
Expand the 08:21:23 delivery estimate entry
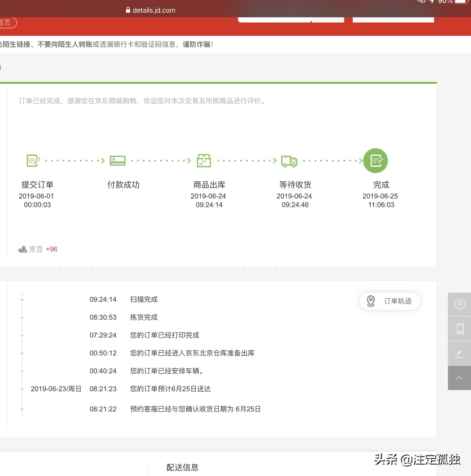pyautogui.click(x=103, y=389)
